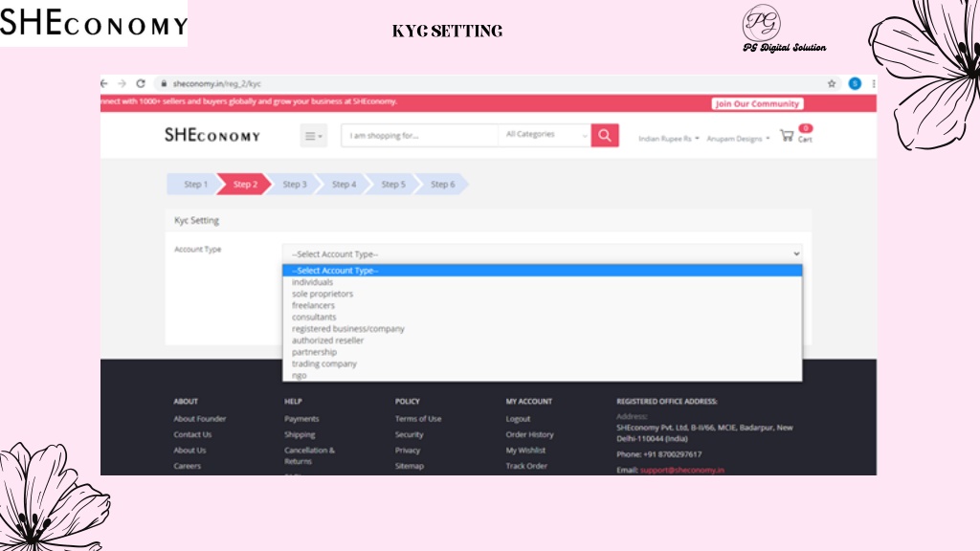Click the 'I am shopping for...' search field
Screen dimensions: 980x551
pos(419,136)
